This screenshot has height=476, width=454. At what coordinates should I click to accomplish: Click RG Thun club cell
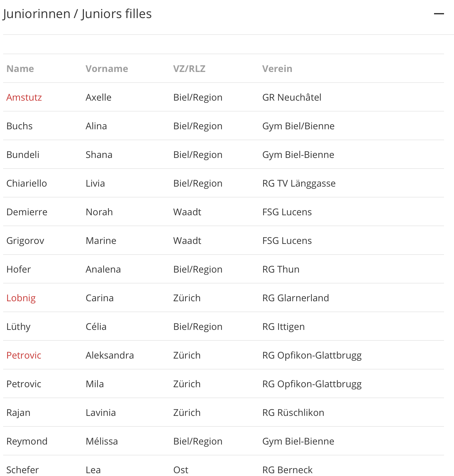tap(281, 269)
